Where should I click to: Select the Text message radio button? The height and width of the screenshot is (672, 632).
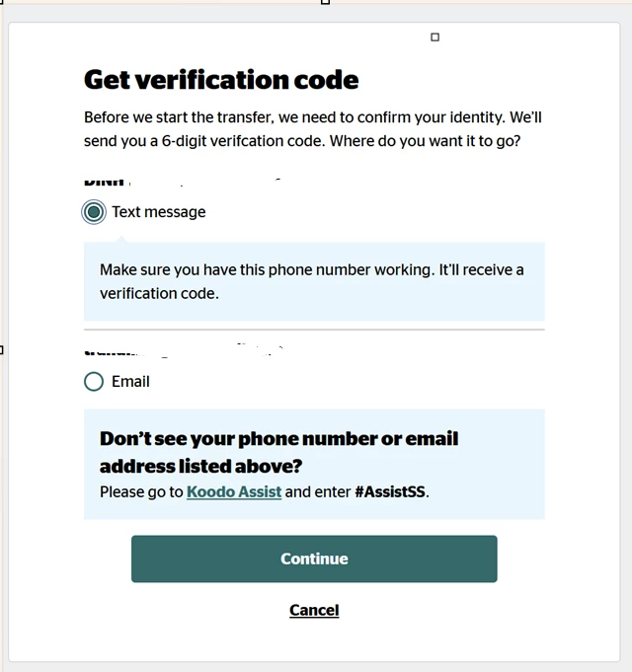tap(94, 212)
